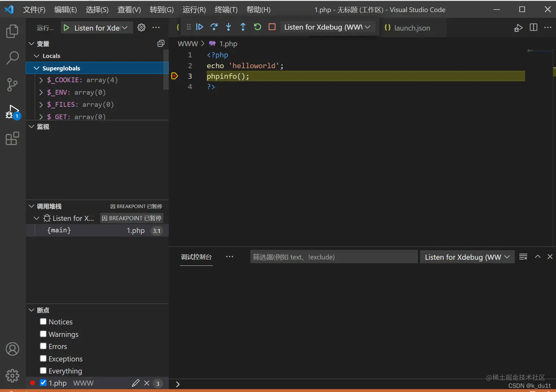Image resolution: width=556 pixels, height=392 pixels.
Task: Clear the debug console output
Action: (x=523, y=257)
